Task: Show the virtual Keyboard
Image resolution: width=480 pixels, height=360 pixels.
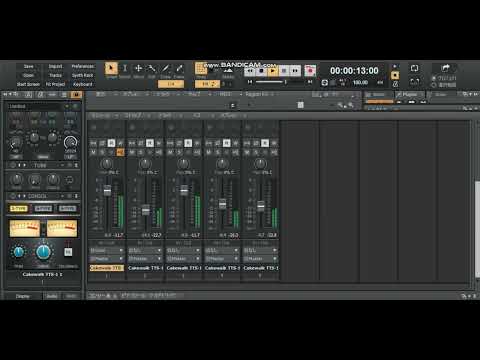Action: [x=83, y=84]
